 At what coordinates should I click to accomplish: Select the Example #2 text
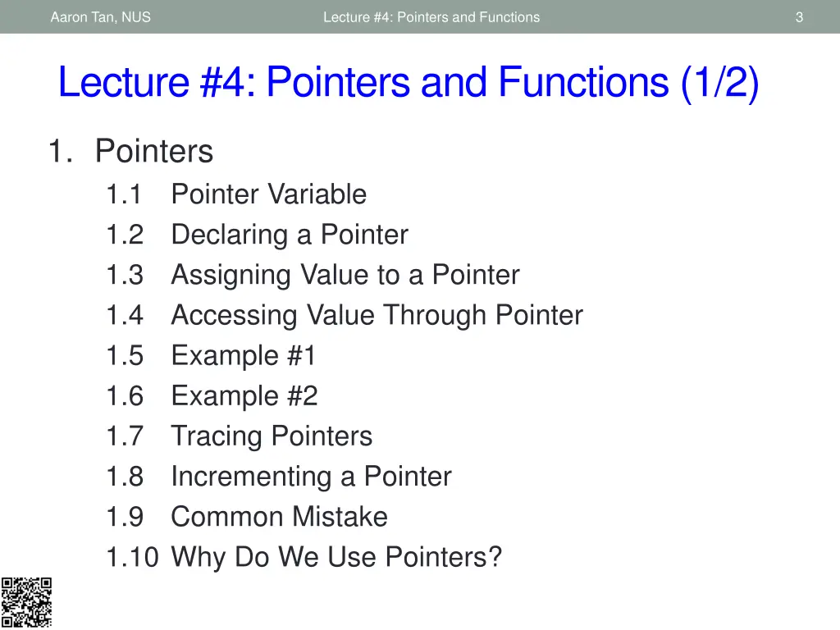tap(244, 396)
